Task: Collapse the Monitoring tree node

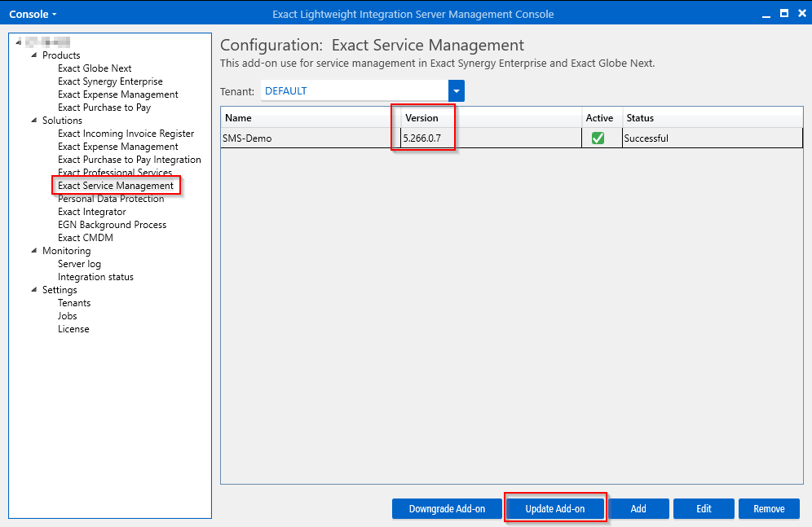Action: (34, 250)
